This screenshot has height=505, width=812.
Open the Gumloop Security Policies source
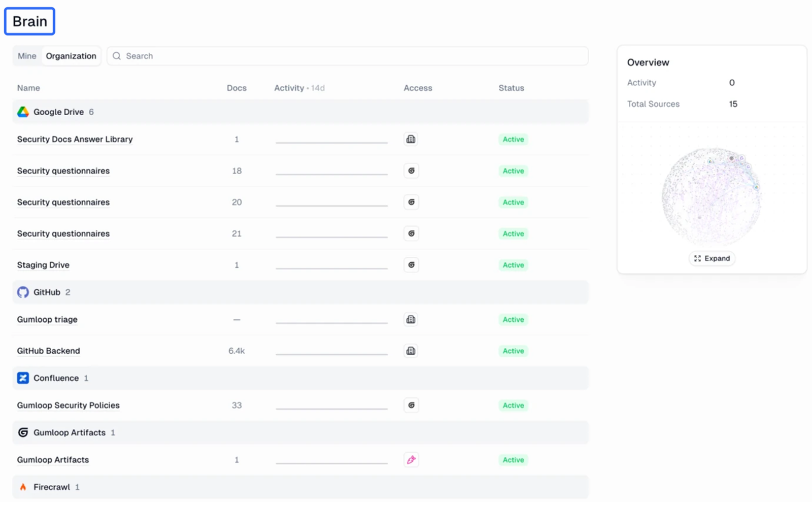[68, 406]
